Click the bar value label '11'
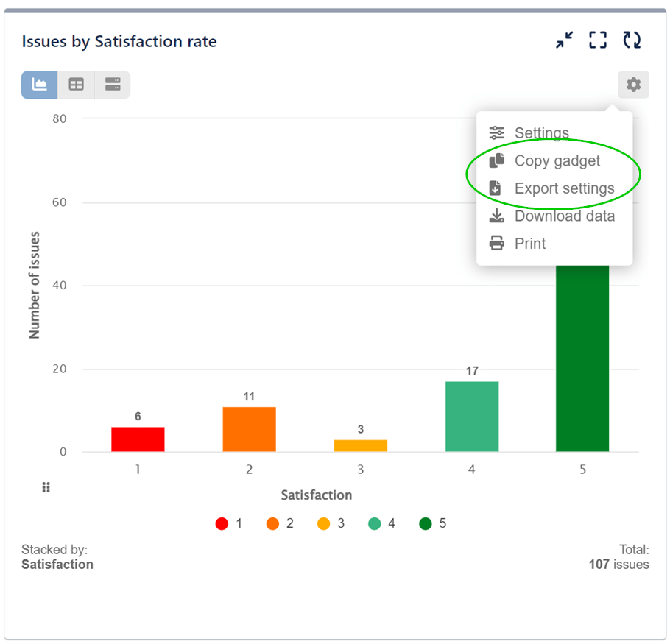Viewport: 670px width, 644px height. (249, 397)
